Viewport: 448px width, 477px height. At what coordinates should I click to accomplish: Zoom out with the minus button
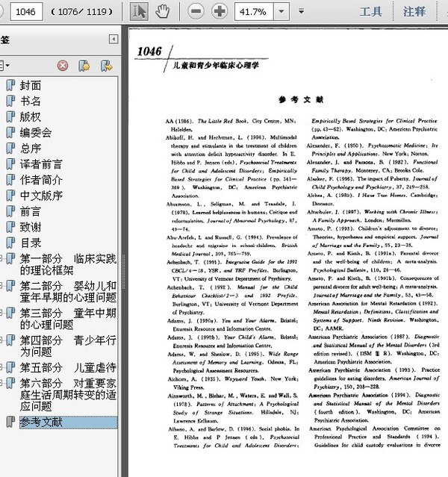(x=196, y=11)
